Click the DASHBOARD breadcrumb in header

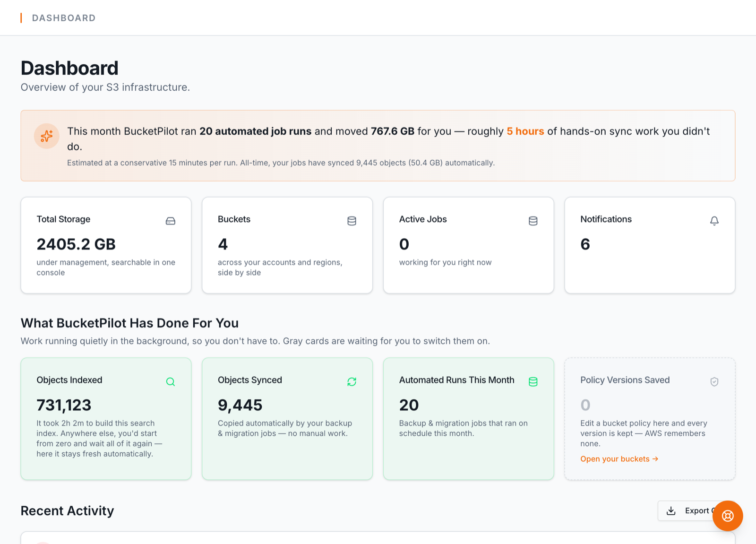(63, 18)
